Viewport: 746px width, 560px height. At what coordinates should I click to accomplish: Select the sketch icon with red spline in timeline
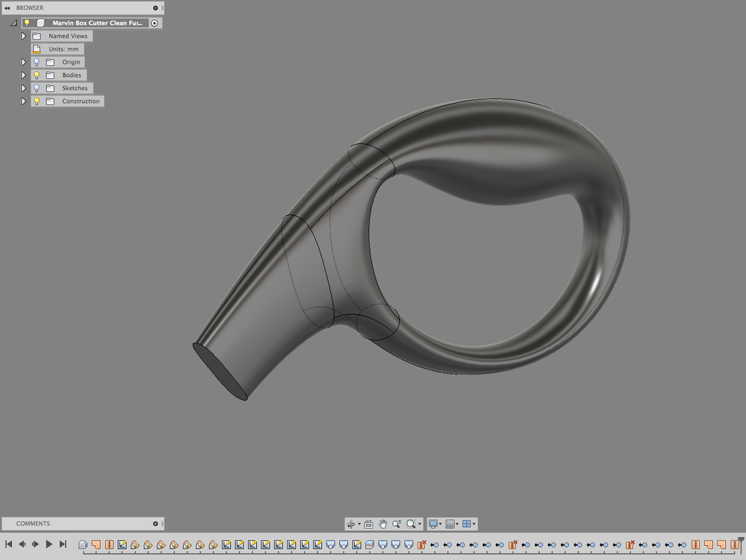369,544
